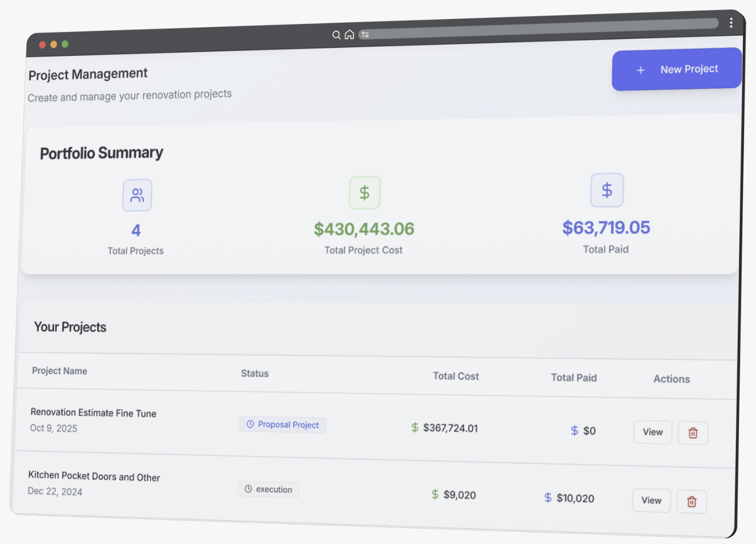Click the total projects count 4
756x544 pixels.
coord(136,231)
